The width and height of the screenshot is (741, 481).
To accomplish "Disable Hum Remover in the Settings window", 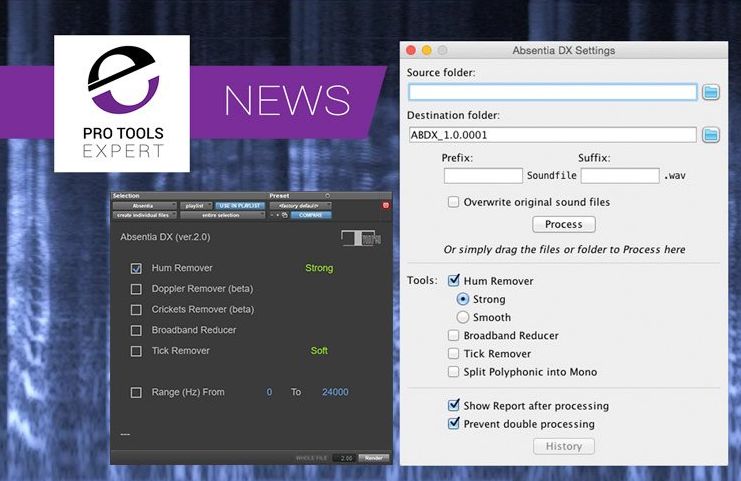I will [453, 281].
